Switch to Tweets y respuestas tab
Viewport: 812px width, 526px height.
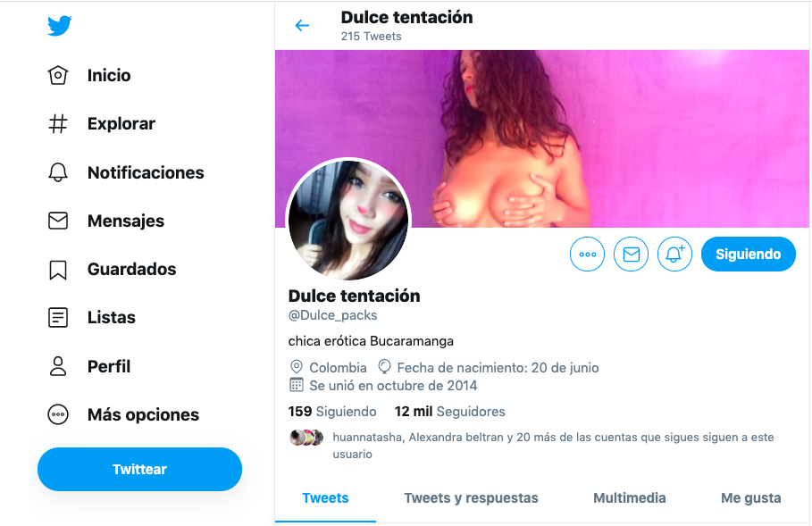coord(472,498)
